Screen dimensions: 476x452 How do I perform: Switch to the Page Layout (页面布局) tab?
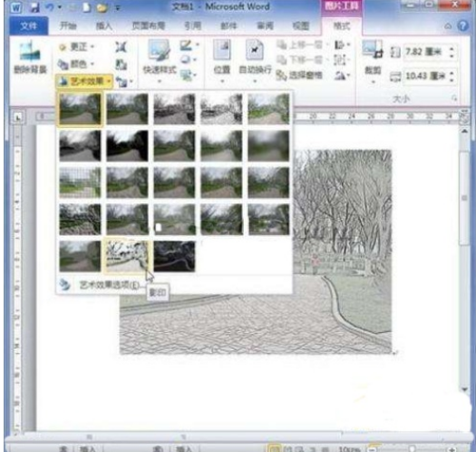click(x=149, y=25)
